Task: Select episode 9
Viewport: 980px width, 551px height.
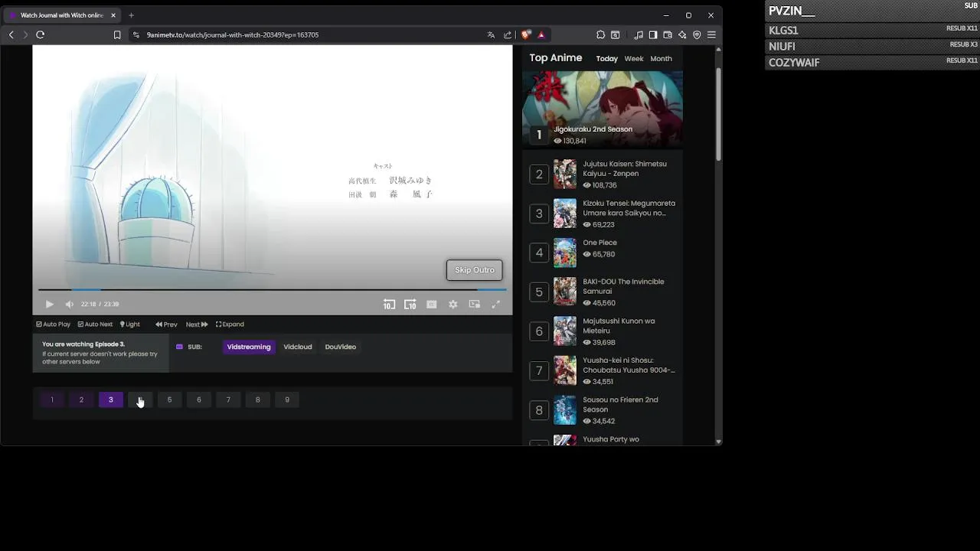Action: click(x=287, y=399)
